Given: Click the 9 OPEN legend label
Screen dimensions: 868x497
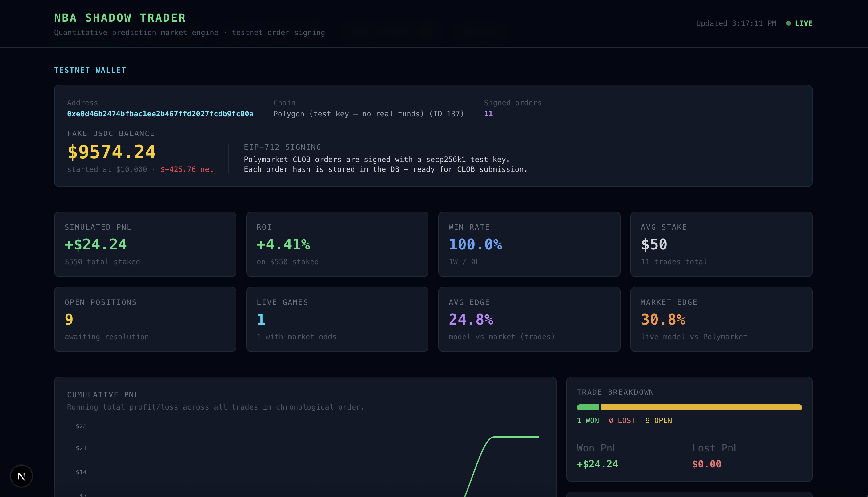Looking at the screenshot, I should click(658, 421).
